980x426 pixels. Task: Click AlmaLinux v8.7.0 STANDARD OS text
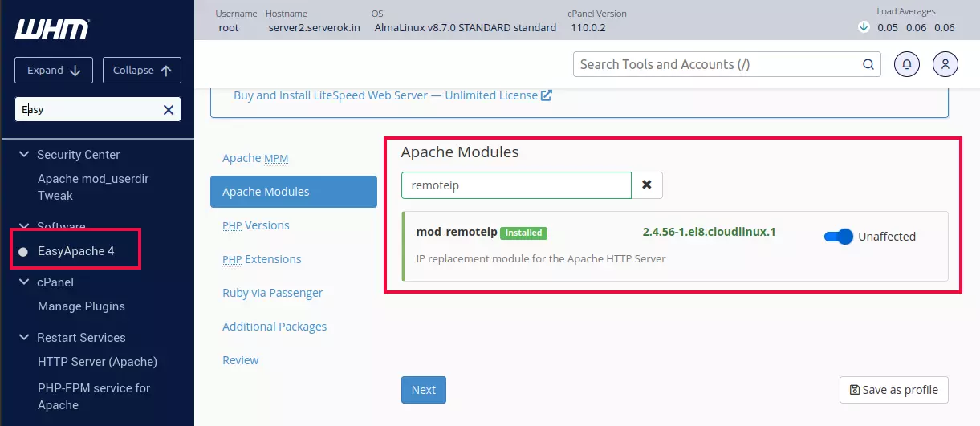coord(466,27)
